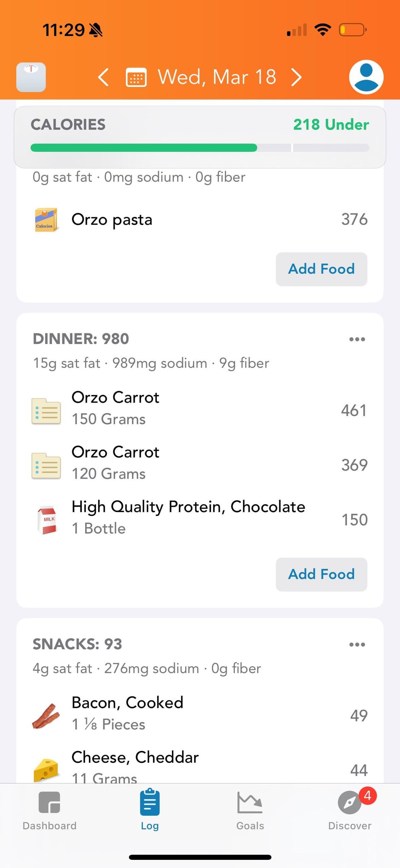Go to previous day with left chevron
Image resolution: width=400 pixels, height=868 pixels.
[x=103, y=77]
